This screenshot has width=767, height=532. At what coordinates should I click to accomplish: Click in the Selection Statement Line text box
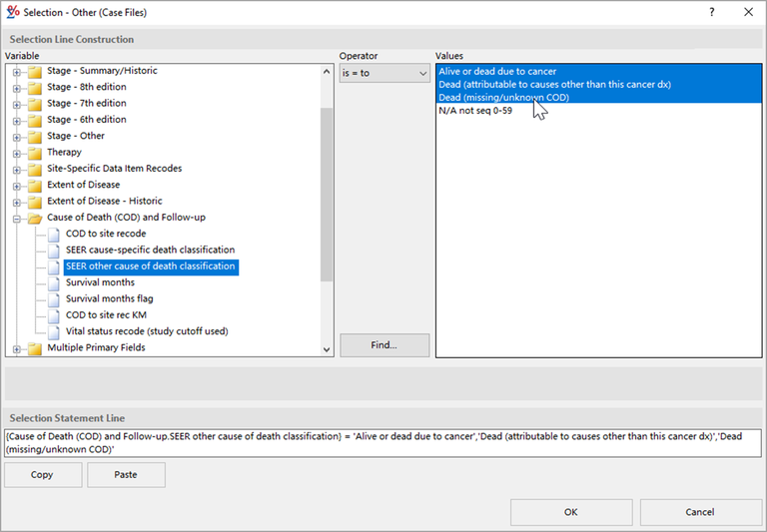click(383, 443)
